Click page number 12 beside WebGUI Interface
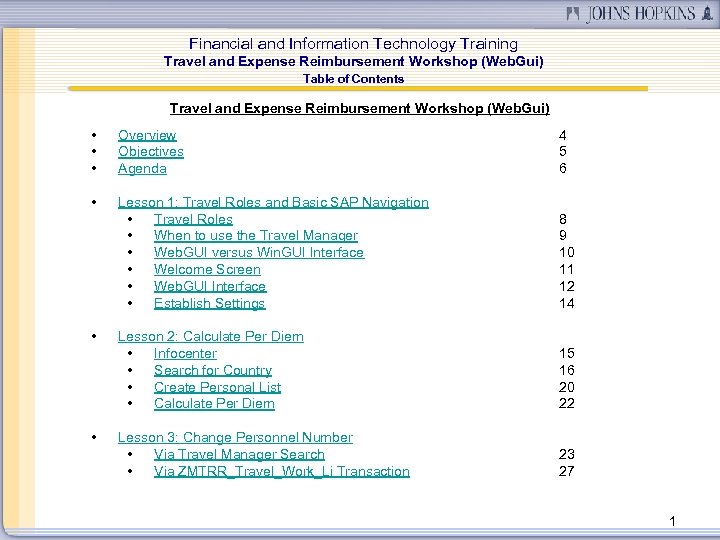 coord(567,287)
